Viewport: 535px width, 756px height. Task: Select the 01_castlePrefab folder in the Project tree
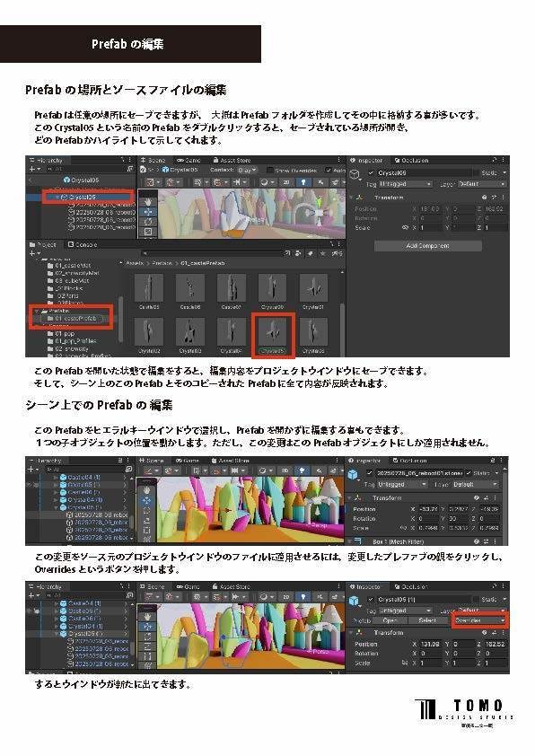pos(73,319)
